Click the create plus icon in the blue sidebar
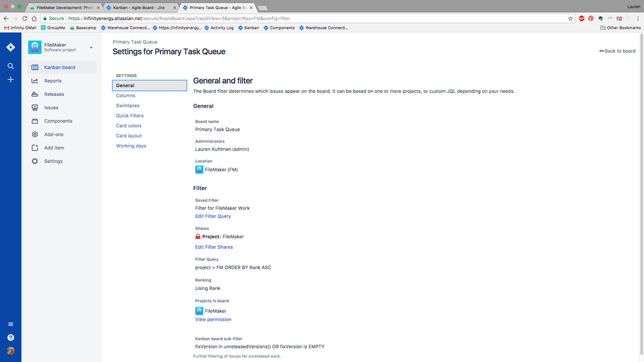 (x=11, y=80)
